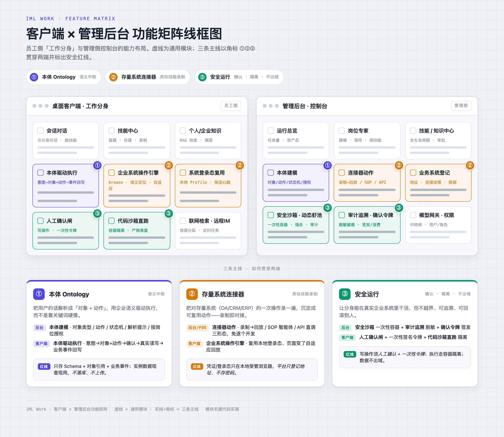
Task: Click the 管理侧 tag button
Action: coord(461,106)
